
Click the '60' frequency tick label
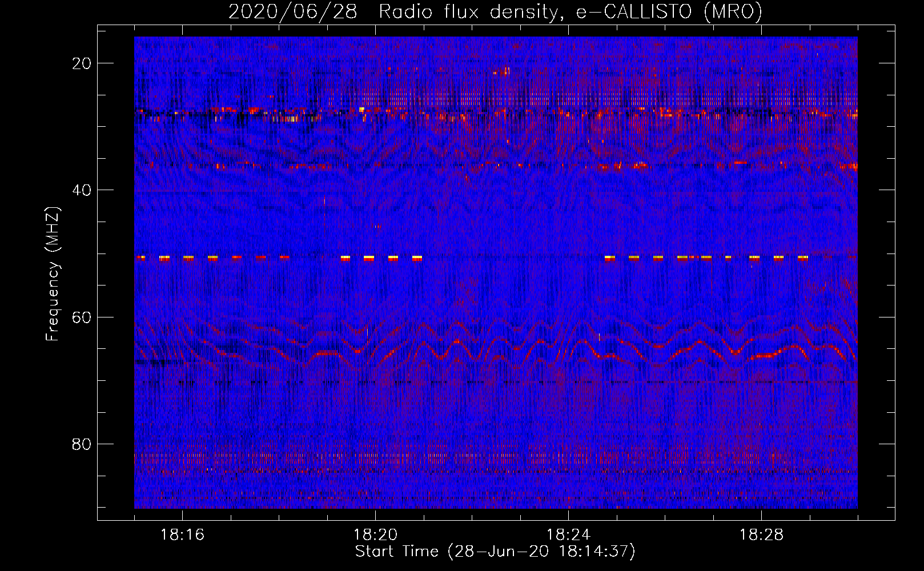pos(82,317)
